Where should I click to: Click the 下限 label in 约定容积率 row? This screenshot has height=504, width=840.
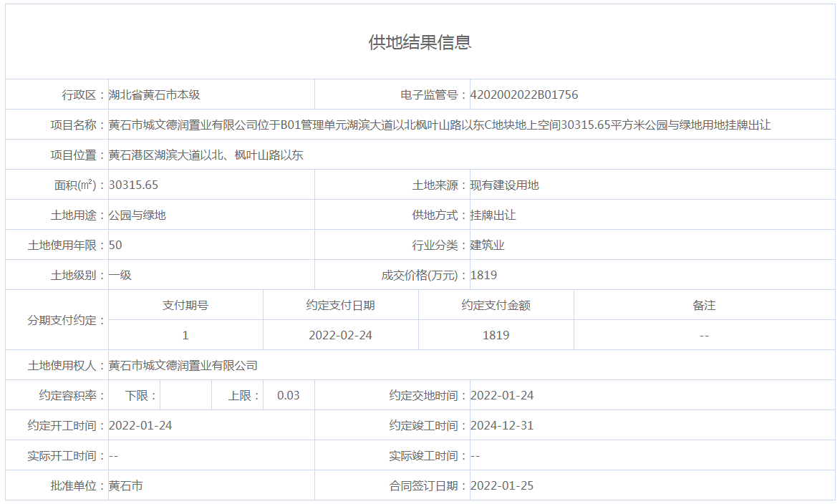tap(141, 395)
